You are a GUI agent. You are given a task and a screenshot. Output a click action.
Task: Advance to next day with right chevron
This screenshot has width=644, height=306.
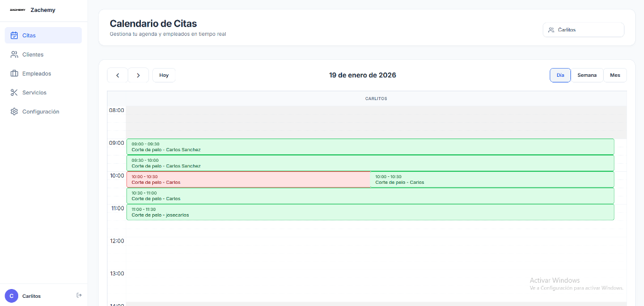click(138, 76)
